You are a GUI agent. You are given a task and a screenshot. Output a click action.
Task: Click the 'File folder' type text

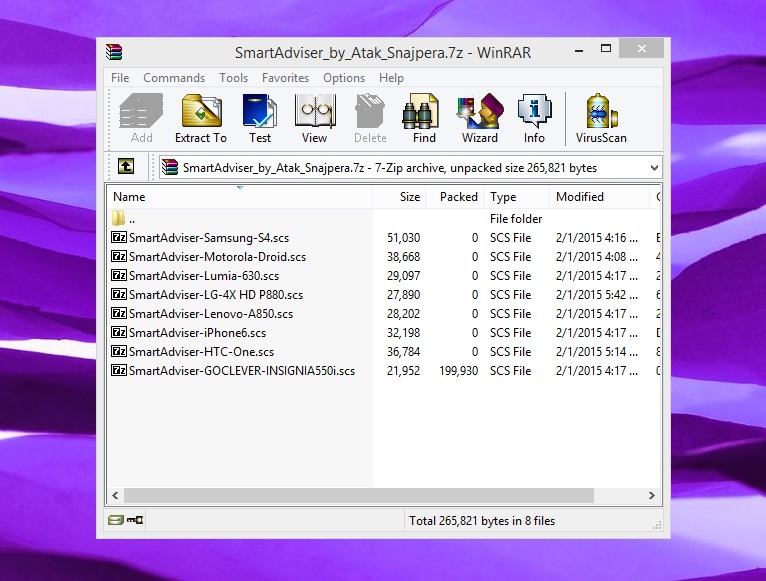pyautogui.click(x=516, y=218)
